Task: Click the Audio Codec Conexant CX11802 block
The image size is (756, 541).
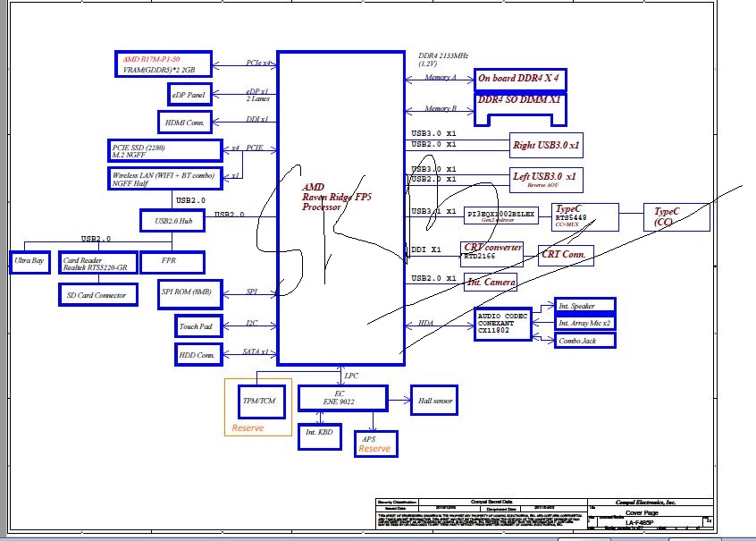Action: tap(503, 324)
